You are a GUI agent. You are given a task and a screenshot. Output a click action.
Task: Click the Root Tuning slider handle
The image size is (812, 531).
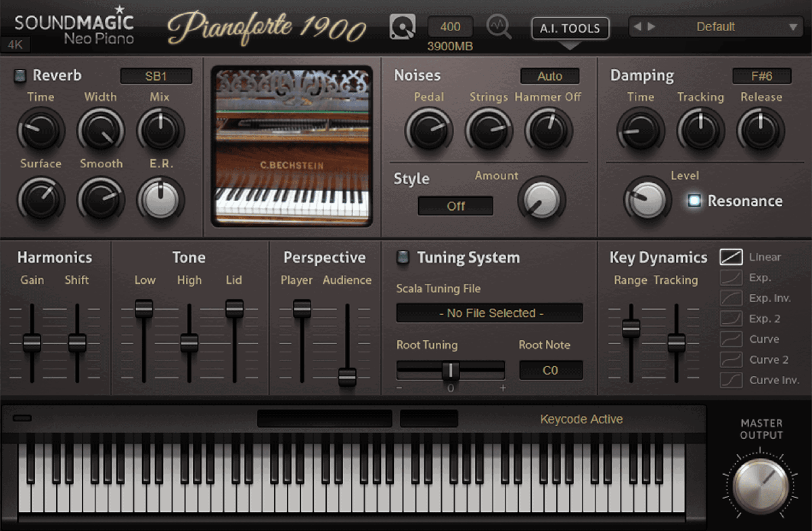pos(451,370)
